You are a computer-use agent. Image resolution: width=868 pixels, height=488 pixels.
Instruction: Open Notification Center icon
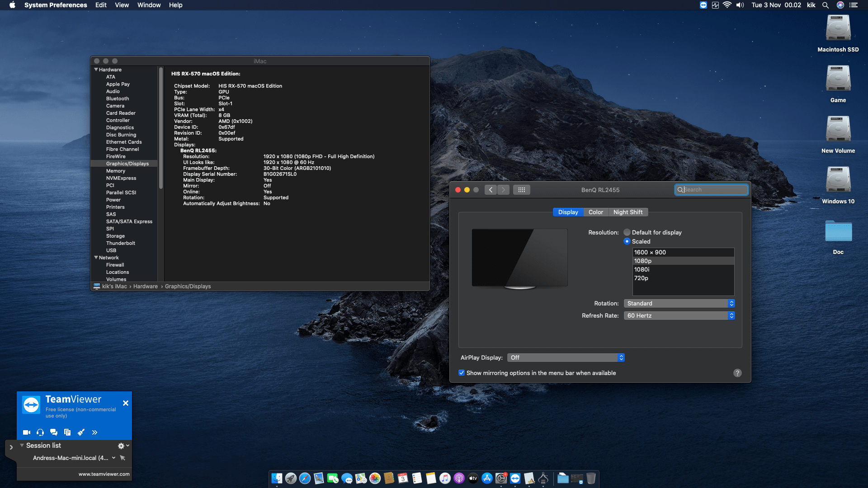(854, 5)
